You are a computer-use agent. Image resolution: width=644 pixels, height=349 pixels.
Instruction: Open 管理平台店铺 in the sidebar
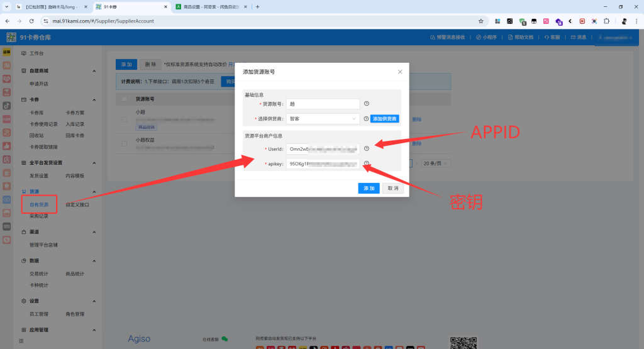(x=43, y=245)
